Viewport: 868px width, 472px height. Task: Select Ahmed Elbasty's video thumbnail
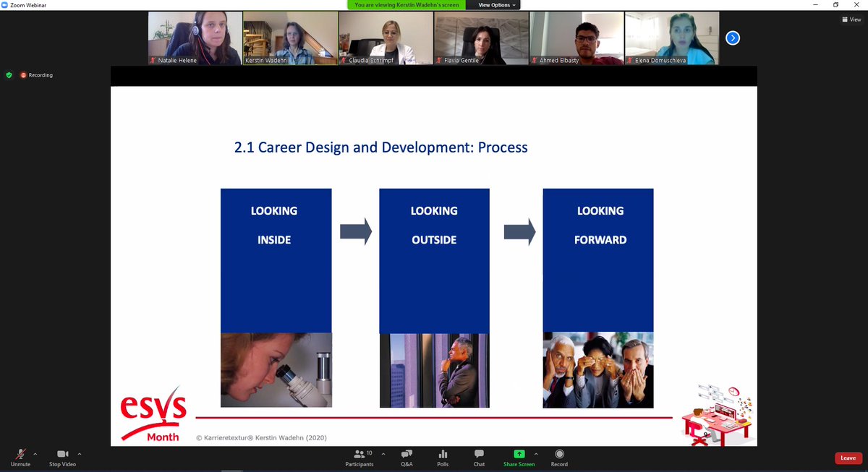(576, 38)
